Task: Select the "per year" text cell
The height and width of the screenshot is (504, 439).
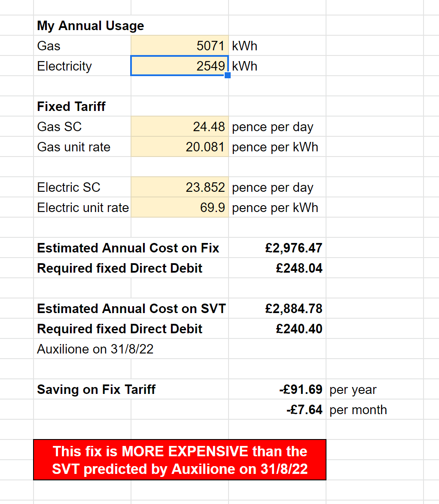Action: pos(353,390)
